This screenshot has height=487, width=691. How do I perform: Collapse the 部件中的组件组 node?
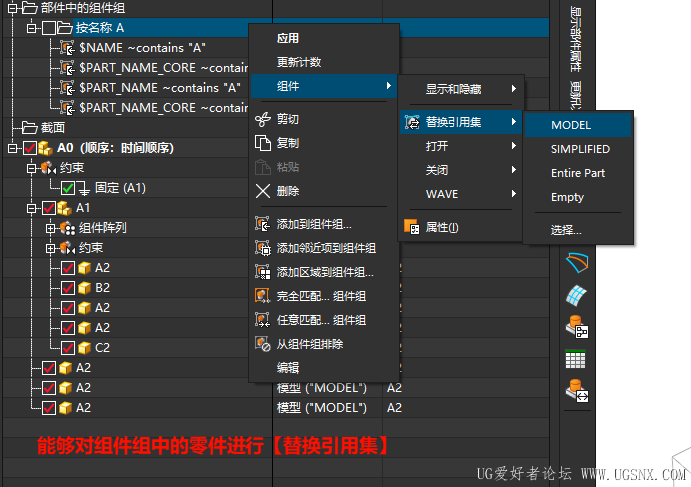[13, 8]
